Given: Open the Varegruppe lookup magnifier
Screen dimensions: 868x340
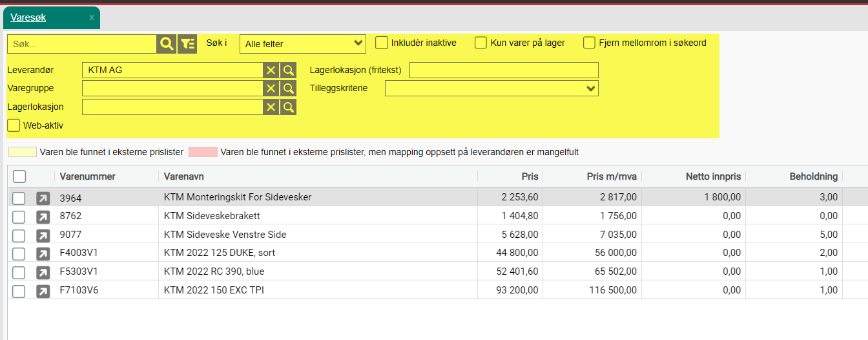Looking at the screenshot, I should click(x=288, y=88).
